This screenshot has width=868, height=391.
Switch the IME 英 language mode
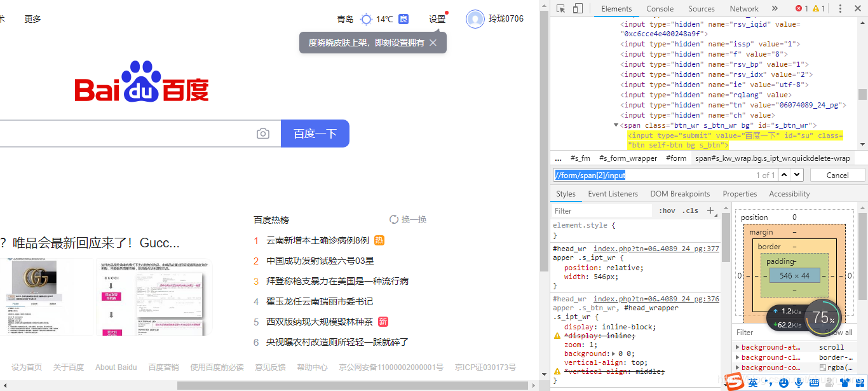(x=753, y=383)
